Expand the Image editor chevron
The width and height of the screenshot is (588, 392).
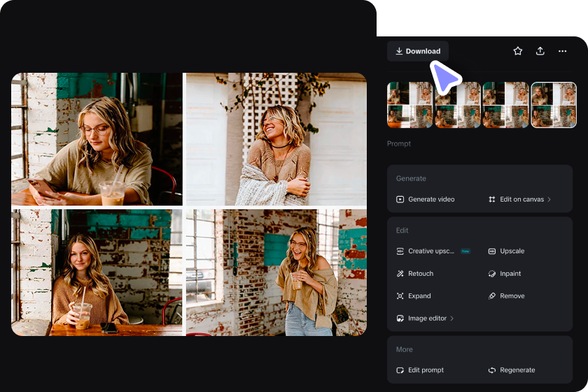point(452,318)
